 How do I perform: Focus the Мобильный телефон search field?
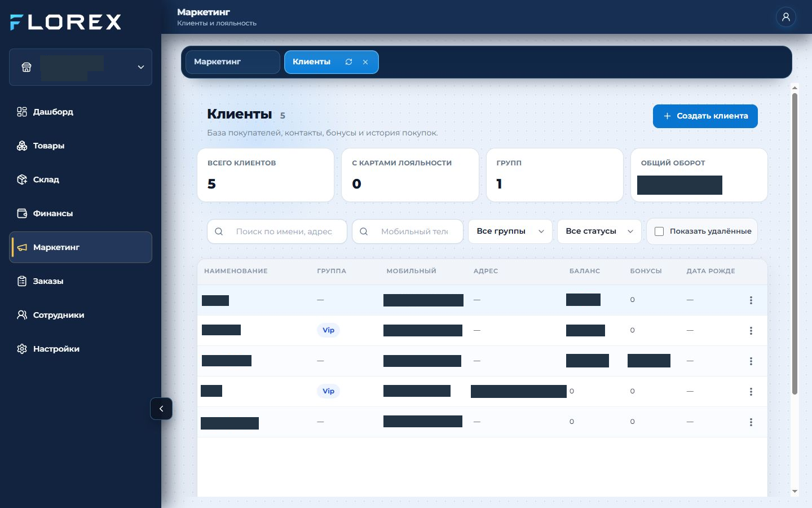click(408, 231)
